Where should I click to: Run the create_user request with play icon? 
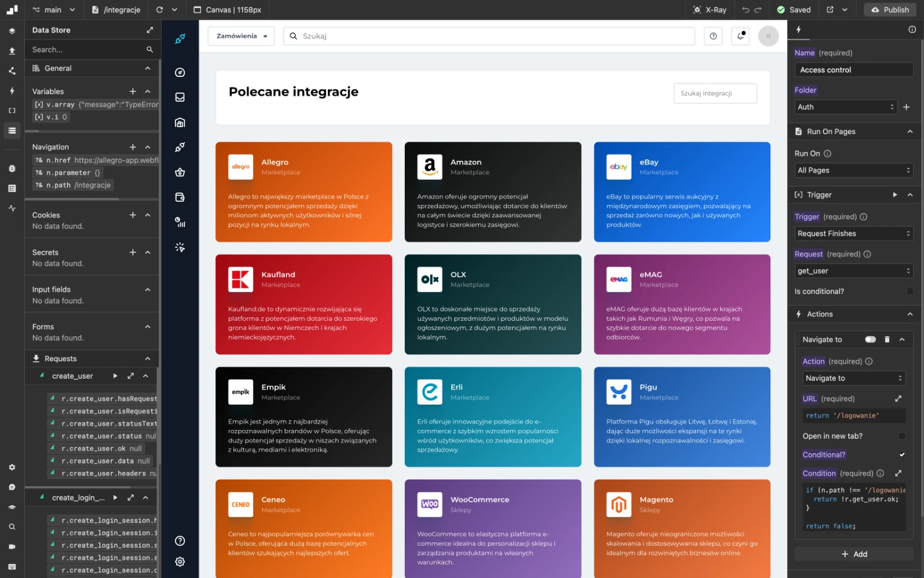[115, 376]
